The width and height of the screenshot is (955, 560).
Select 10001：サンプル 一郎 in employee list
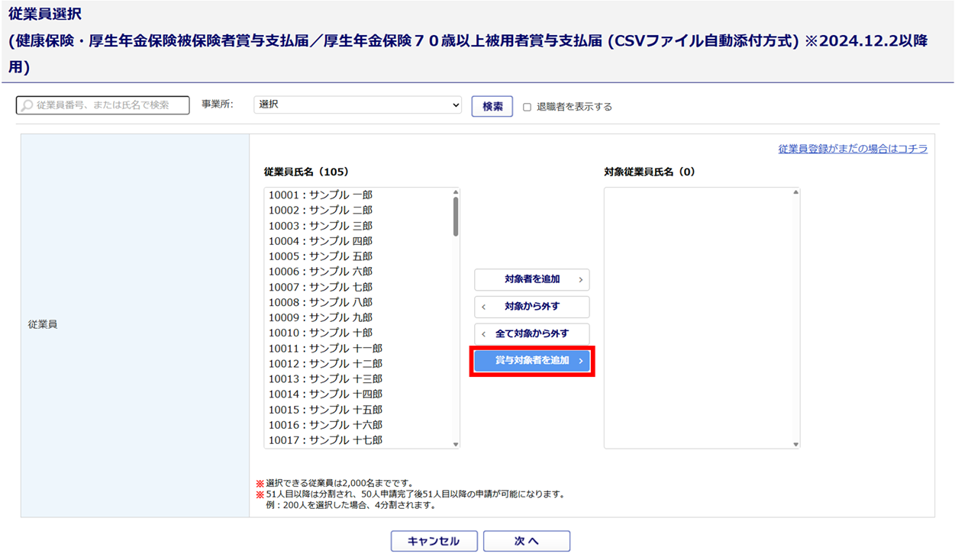tap(358, 195)
